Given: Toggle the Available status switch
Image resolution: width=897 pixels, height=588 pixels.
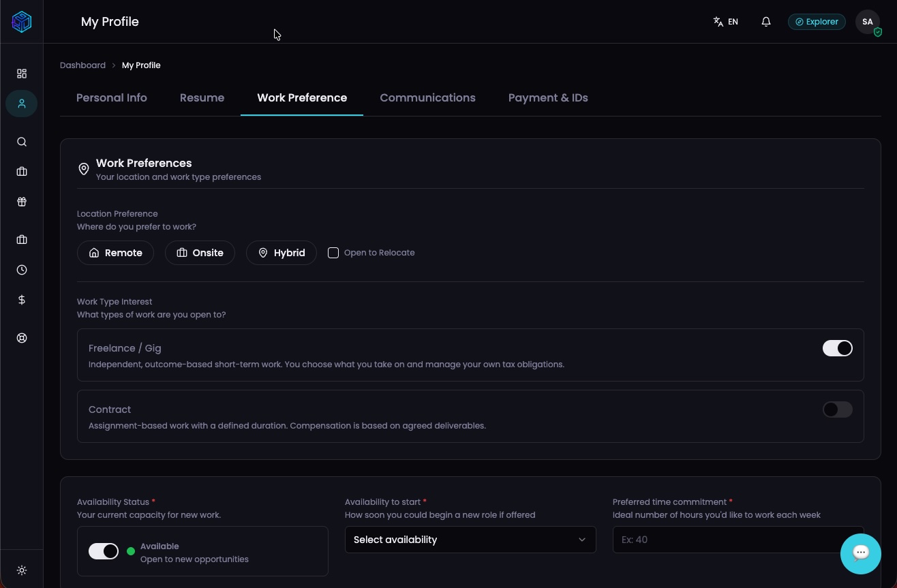Looking at the screenshot, I should (x=104, y=551).
